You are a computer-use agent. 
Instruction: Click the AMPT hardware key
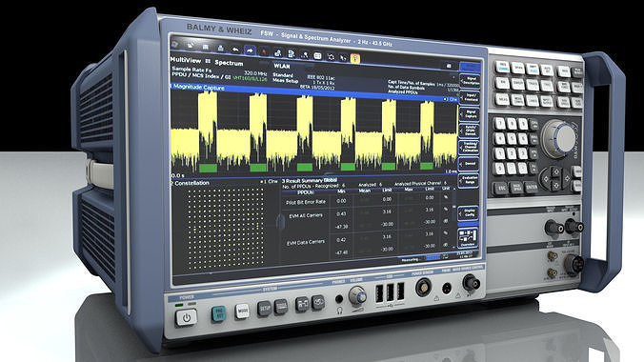click(533, 69)
